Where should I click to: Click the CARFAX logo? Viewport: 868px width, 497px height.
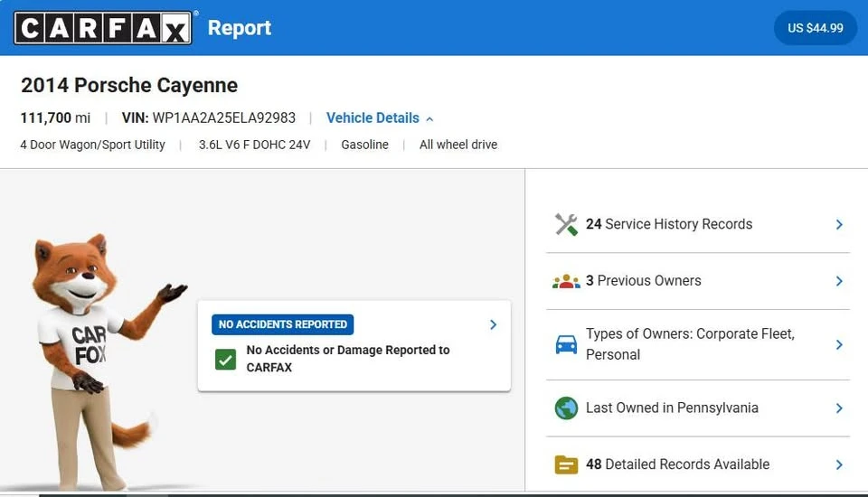(103, 28)
